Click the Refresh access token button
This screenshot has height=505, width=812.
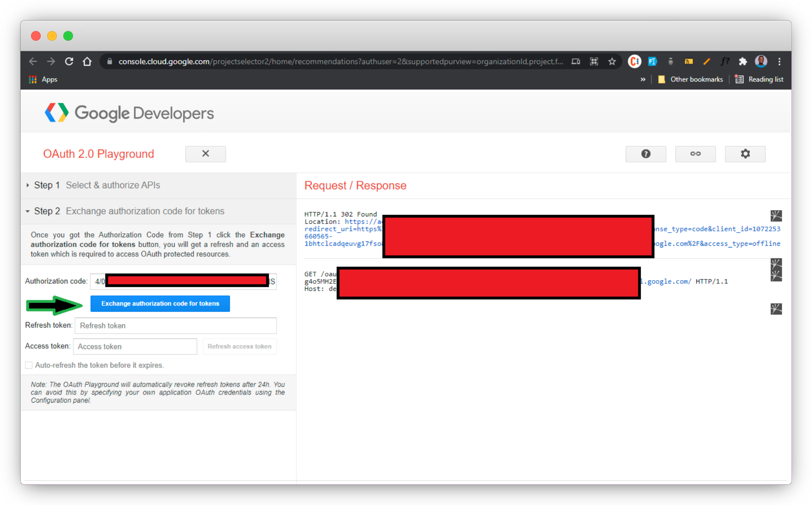[239, 347]
